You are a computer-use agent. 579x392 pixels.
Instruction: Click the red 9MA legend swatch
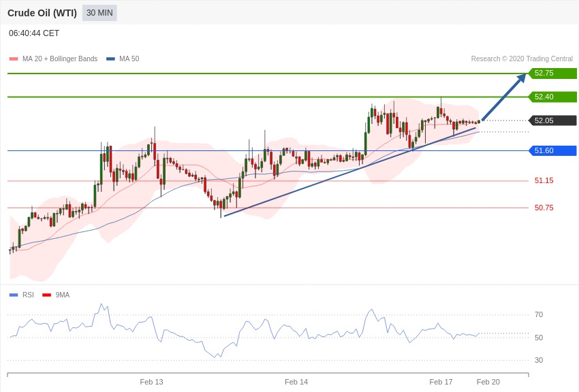[46, 295]
